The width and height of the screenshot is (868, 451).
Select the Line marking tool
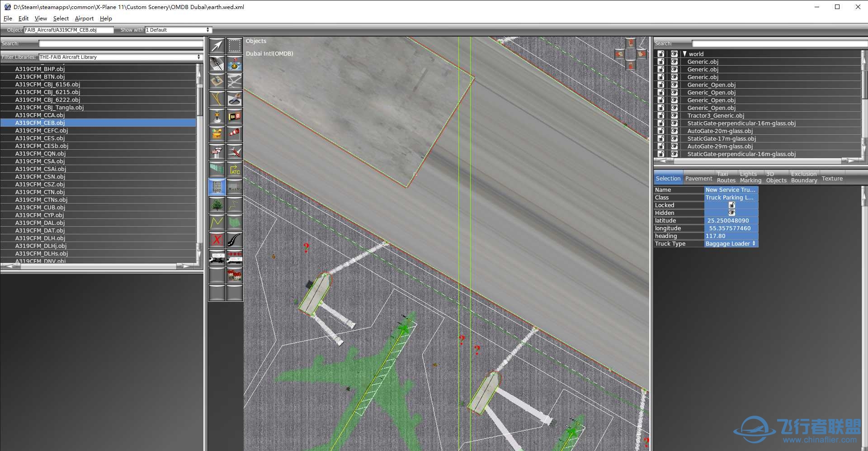click(x=217, y=222)
